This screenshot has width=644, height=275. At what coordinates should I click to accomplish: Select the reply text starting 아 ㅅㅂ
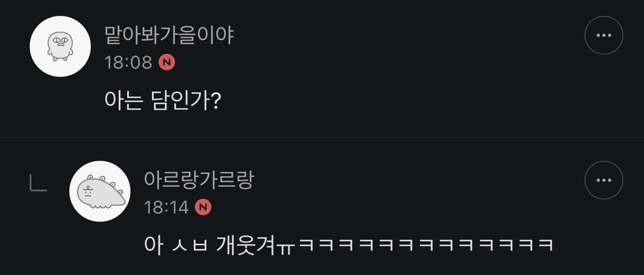348,245
